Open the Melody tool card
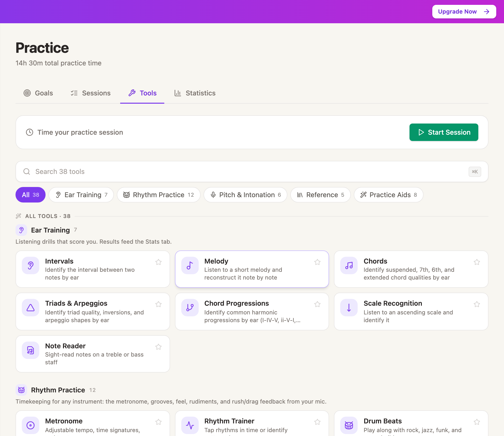 click(252, 269)
